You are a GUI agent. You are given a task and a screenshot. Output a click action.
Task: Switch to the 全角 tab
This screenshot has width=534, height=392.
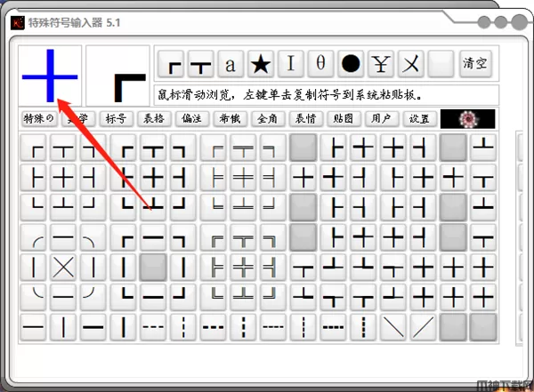(268, 119)
